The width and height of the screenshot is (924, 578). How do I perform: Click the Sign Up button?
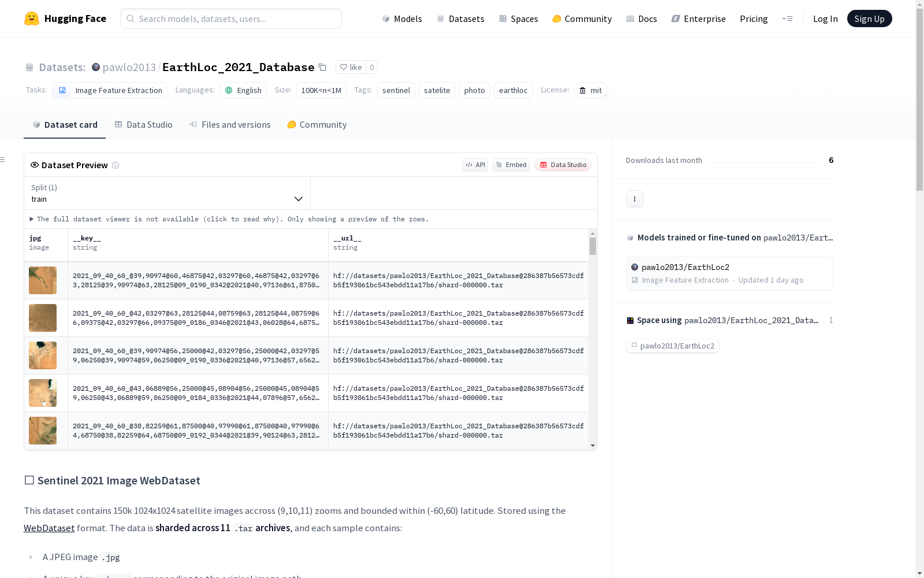click(870, 18)
